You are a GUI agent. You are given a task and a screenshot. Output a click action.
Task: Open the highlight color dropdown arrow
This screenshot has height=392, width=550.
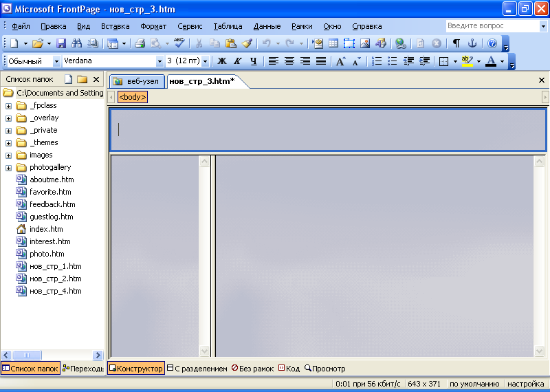point(478,61)
